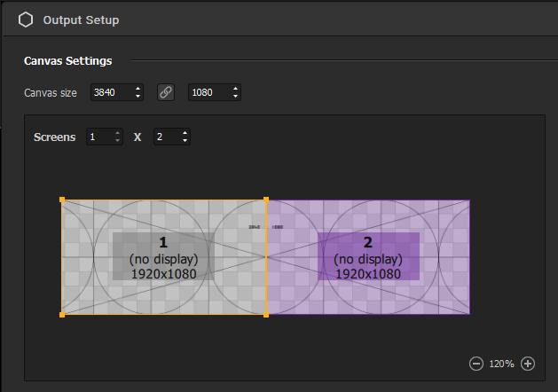Zoom in the canvas with plus icon
This screenshot has height=392, width=558.
pos(528,364)
